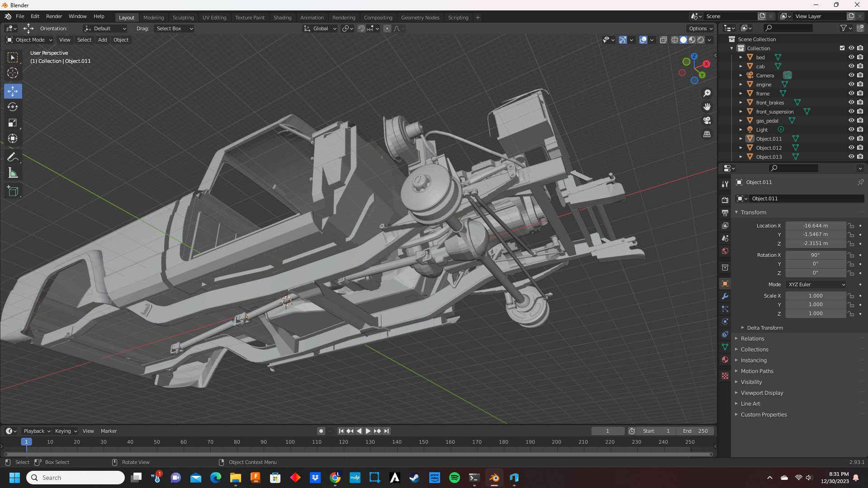Viewport: 868px width, 488px height.
Task: Expand the Delta Transform section
Action: point(764,328)
